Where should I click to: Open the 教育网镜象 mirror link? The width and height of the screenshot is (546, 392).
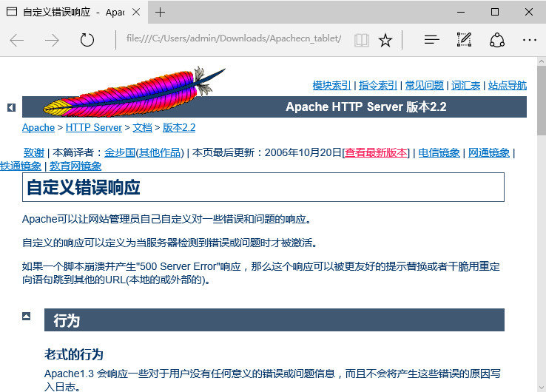point(75,166)
